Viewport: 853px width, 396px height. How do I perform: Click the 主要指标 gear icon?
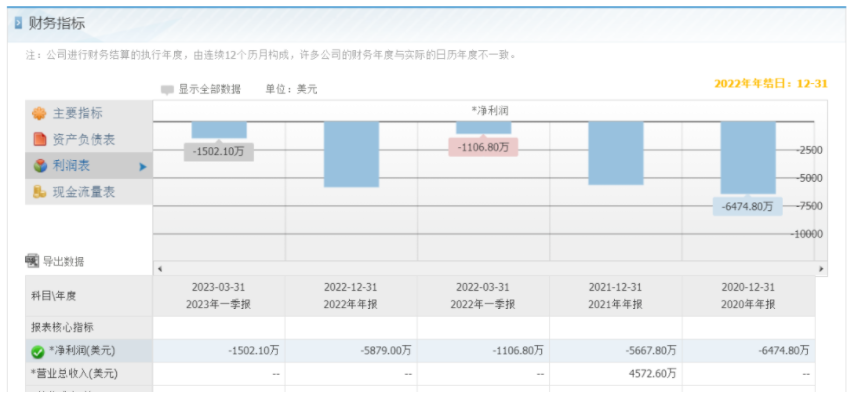coord(39,114)
